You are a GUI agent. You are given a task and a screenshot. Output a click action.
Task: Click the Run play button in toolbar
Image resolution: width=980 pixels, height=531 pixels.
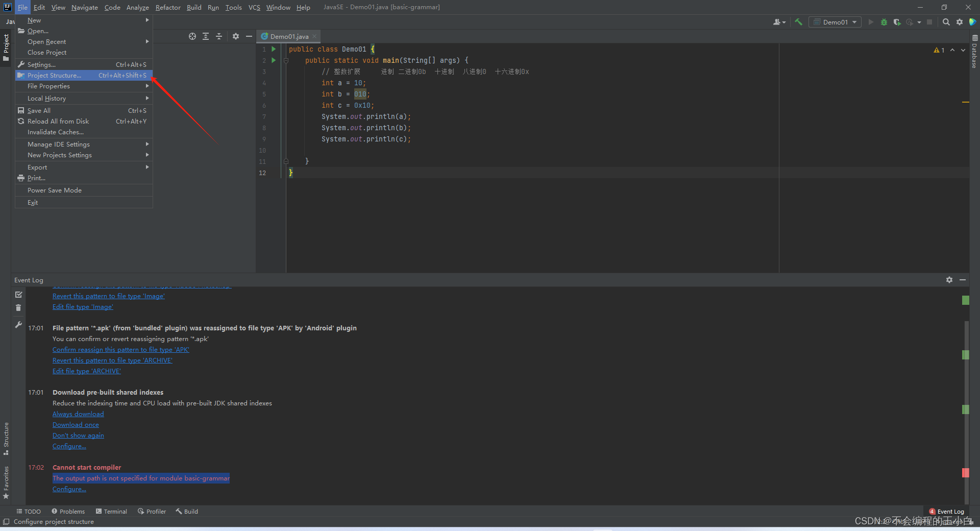pyautogui.click(x=871, y=22)
